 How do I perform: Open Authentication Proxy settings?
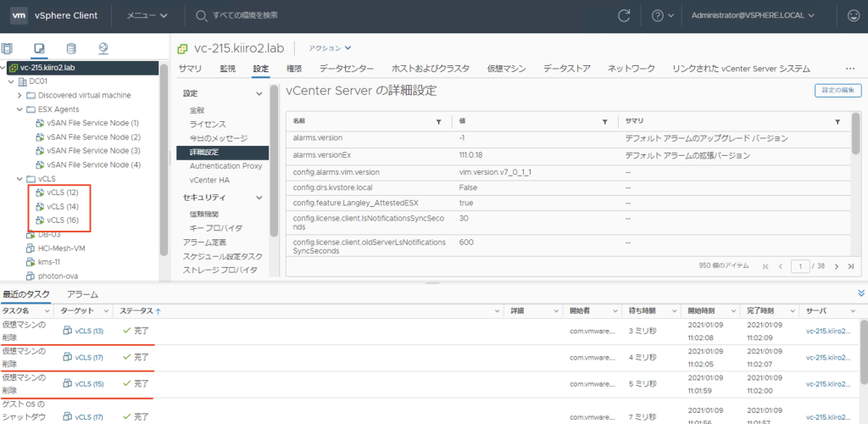pos(225,165)
